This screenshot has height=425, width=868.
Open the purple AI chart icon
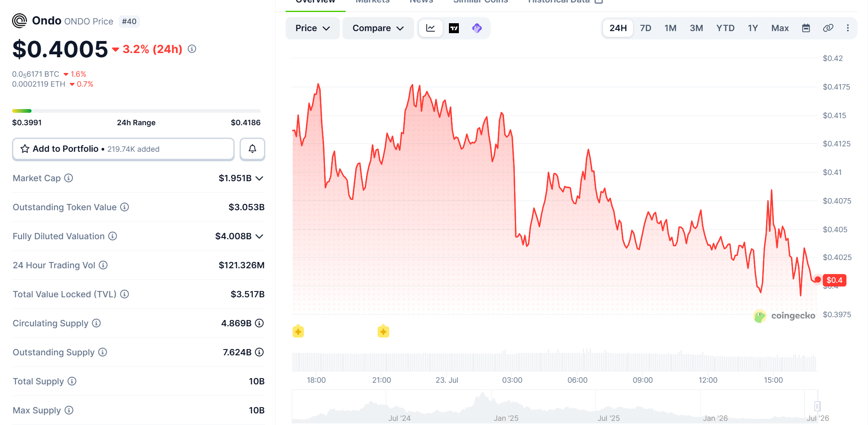tap(477, 28)
